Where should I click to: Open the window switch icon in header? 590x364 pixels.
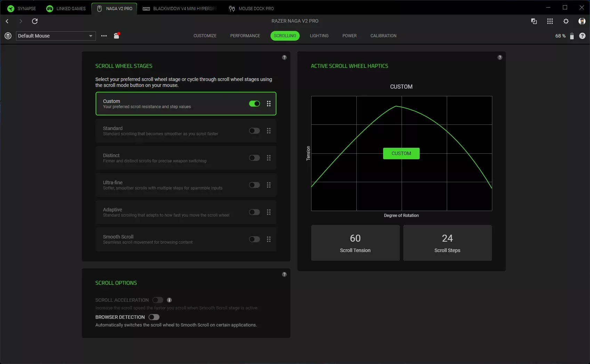pyautogui.click(x=534, y=21)
